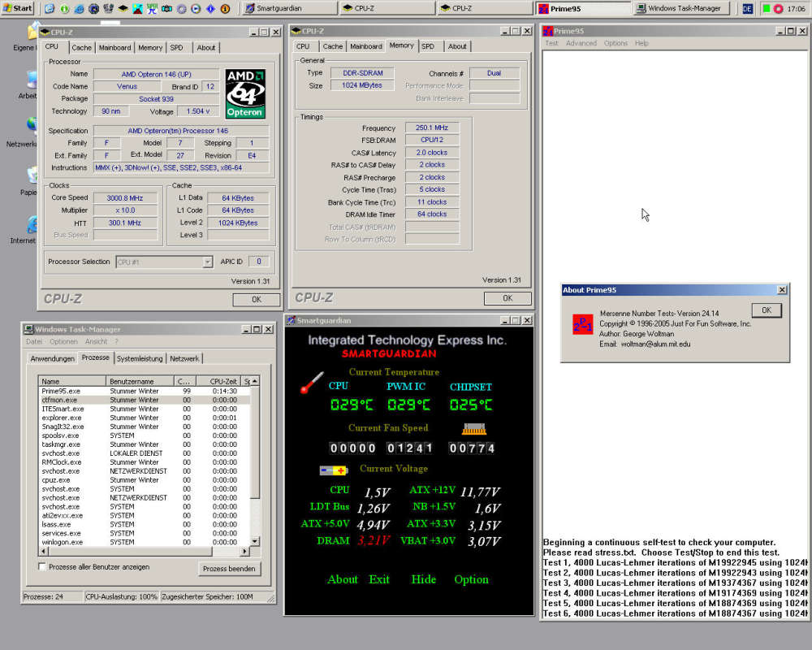Switch to Windows Task-Manager from the taskbar
The height and width of the screenshot is (650, 812).
point(681,8)
